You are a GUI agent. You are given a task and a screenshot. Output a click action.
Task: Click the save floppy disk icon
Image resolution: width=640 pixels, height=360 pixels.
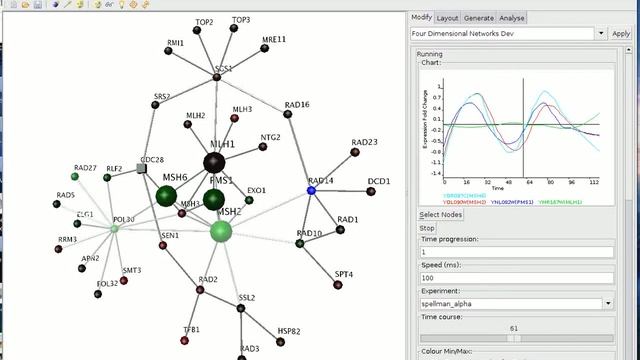(37, 4)
